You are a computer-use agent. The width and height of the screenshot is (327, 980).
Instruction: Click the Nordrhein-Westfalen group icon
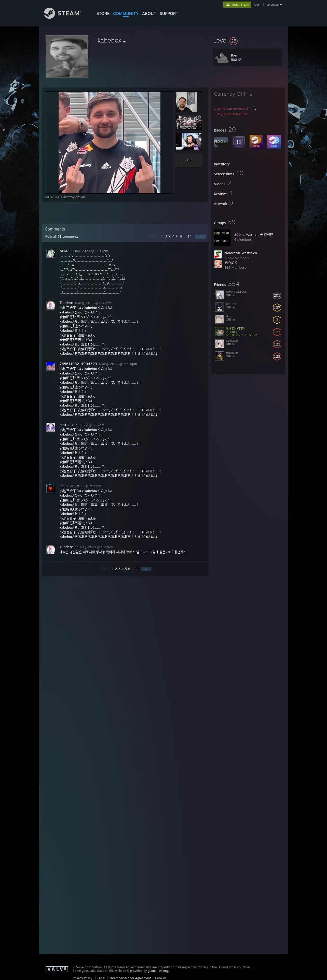tap(218, 254)
